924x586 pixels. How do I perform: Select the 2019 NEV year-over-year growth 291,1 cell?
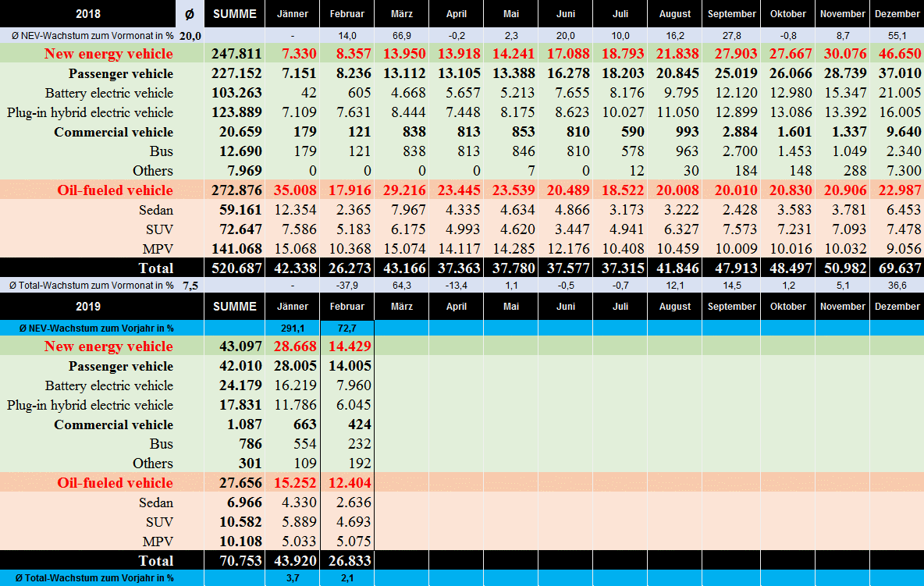click(293, 328)
